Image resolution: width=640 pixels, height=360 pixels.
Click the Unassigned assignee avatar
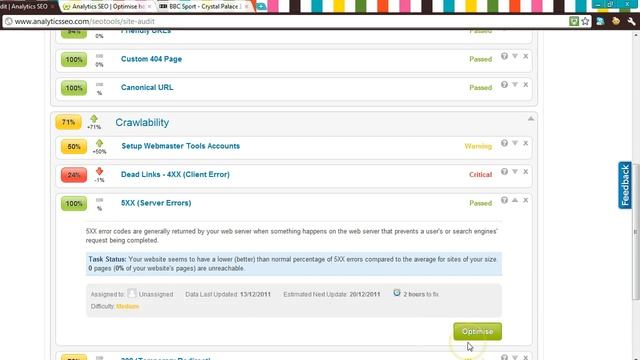(131, 293)
